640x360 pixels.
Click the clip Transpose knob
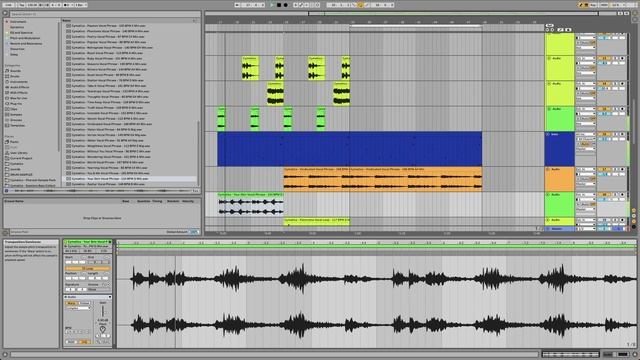tap(103, 329)
